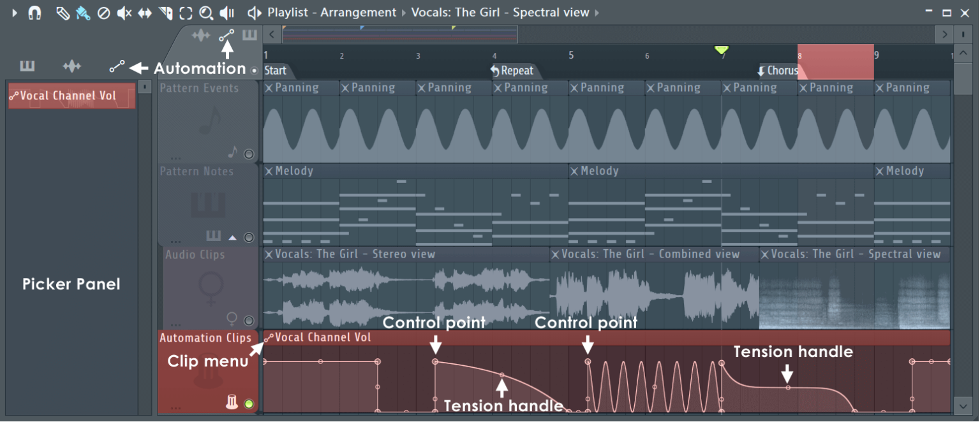The image size is (980, 422).
Task: Mute the first Panning automation clip
Action: coord(269,88)
